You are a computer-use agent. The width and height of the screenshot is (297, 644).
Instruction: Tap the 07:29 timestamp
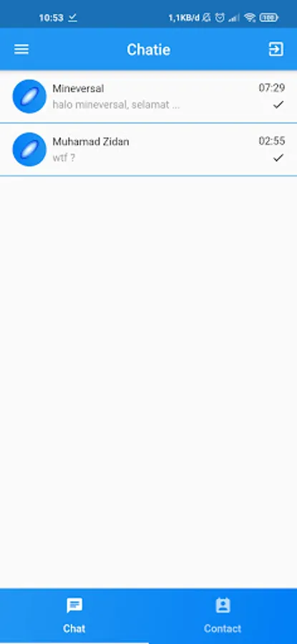271,88
